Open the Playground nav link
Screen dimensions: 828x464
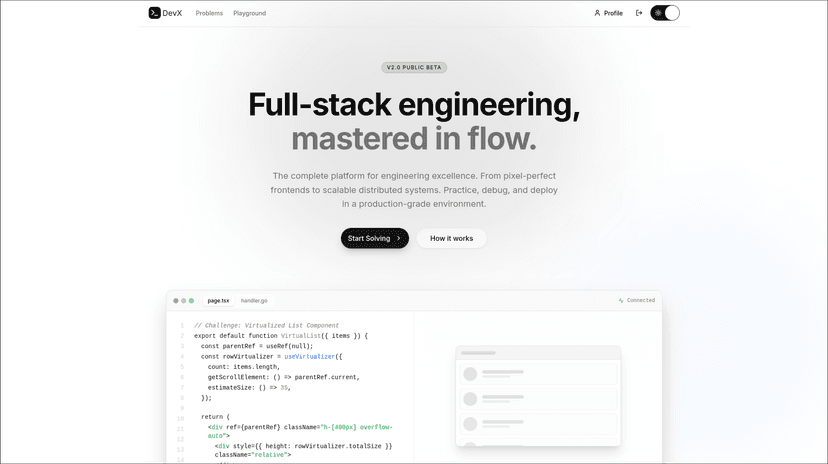coord(250,13)
